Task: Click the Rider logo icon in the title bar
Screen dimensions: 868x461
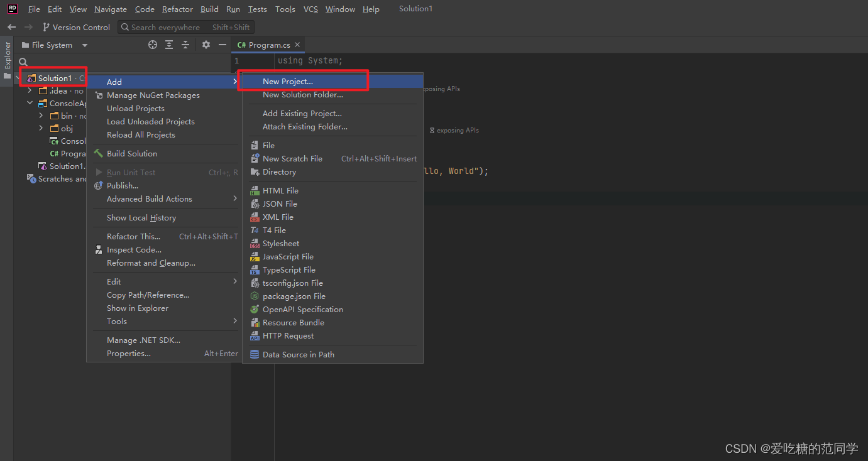Action: (12, 9)
